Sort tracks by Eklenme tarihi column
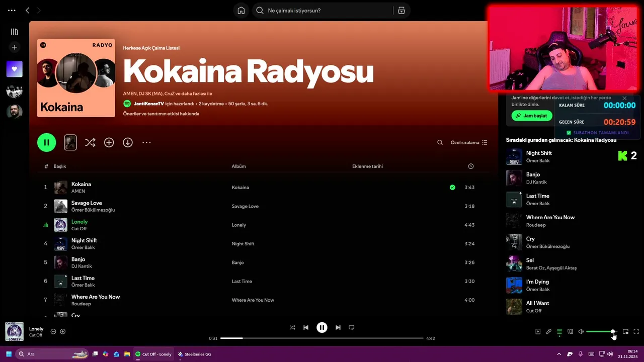 coord(367,166)
